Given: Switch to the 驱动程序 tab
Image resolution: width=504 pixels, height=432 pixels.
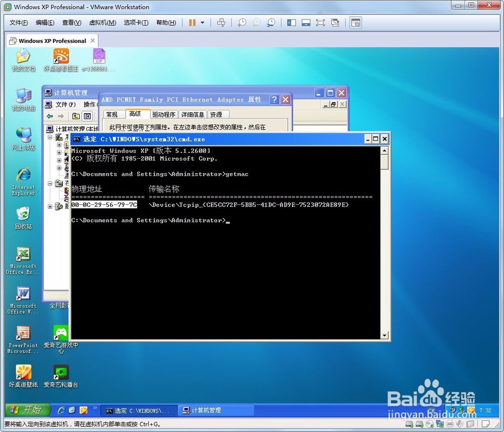Looking at the screenshot, I should pyautogui.click(x=164, y=114).
